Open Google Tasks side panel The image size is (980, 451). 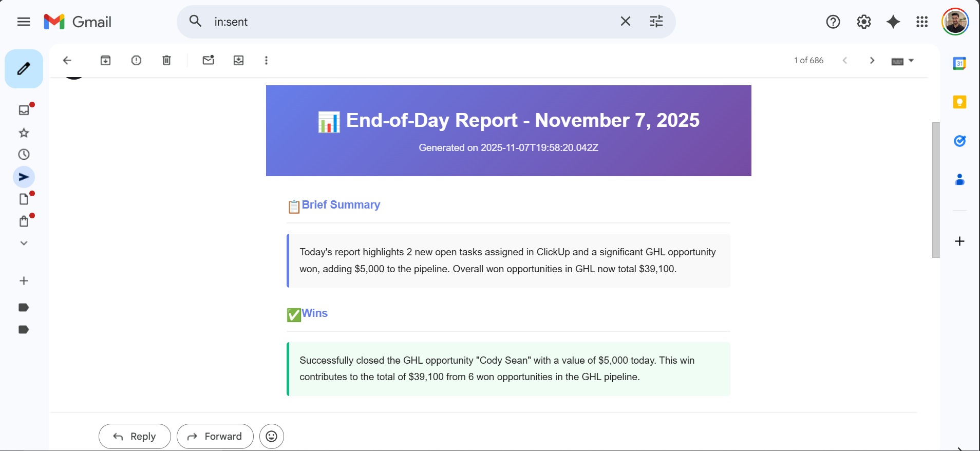(959, 141)
